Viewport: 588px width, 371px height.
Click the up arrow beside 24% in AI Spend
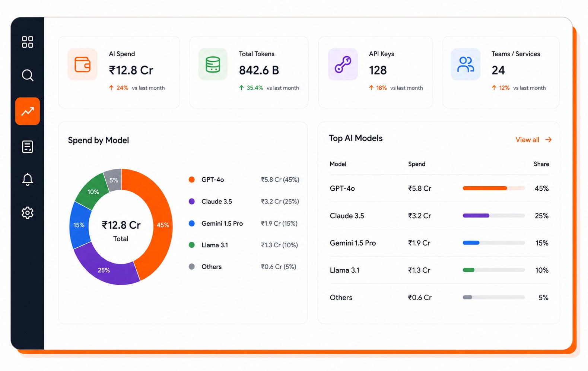pyautogui.click(x=111, y=88)
